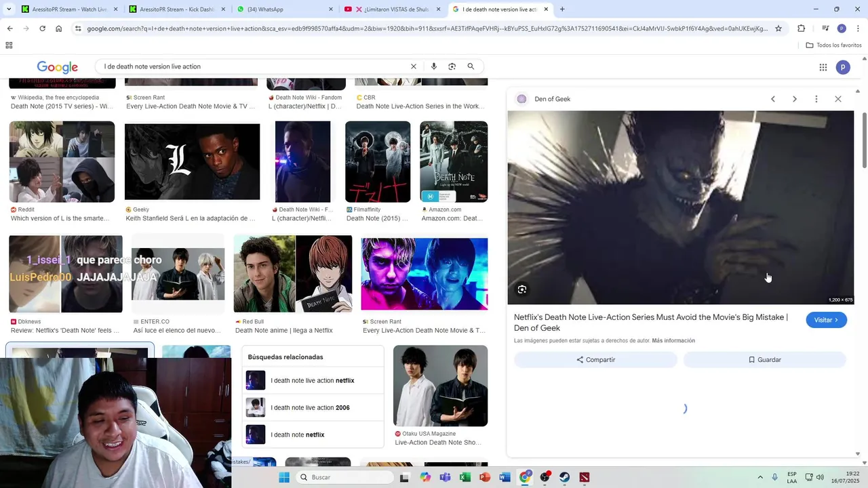Go back to previous page
The image size is (868, 488).
9,28
